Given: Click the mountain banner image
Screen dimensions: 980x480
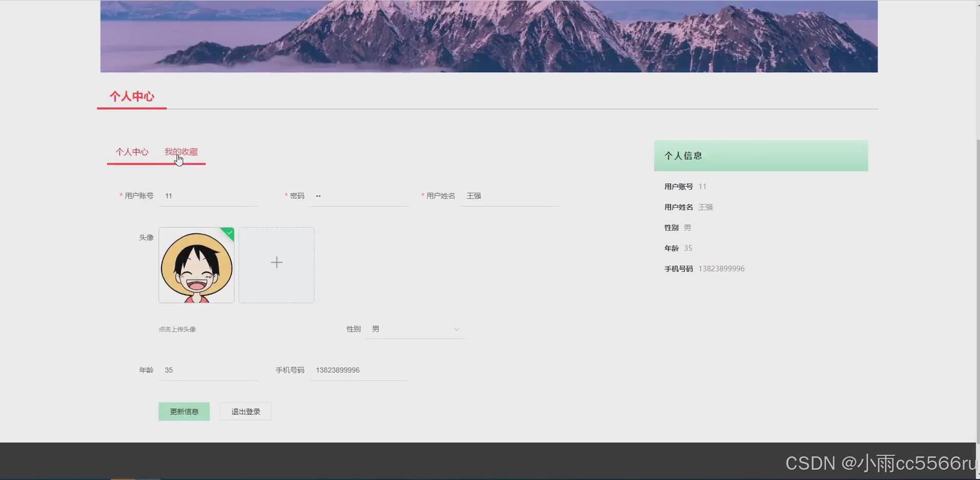Looking at the screenshot, I should point(489,36).
